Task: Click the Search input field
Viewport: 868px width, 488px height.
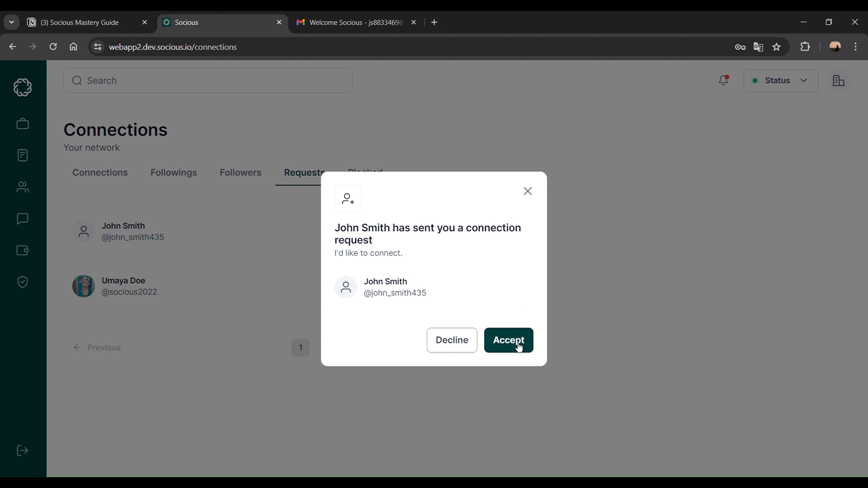Action: (x=208, y=81)
